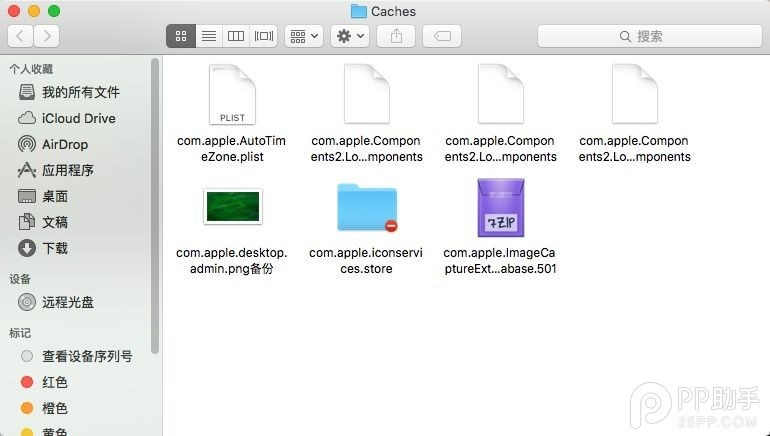Click the Caches folder icon in title bar
The height and width of the screenshot is (436, 770).
(358, 11)
